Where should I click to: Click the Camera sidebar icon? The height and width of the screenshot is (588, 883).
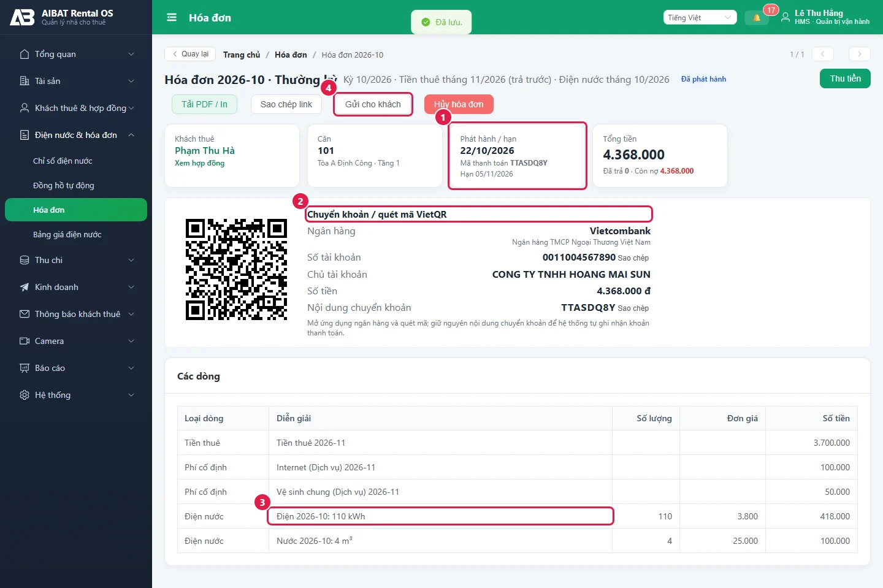pos(25,341)
